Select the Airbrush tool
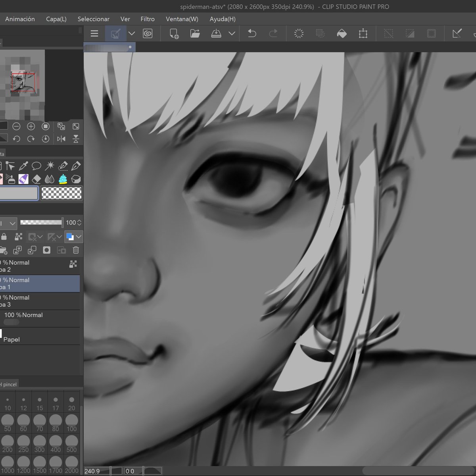 tap(10, 179)
